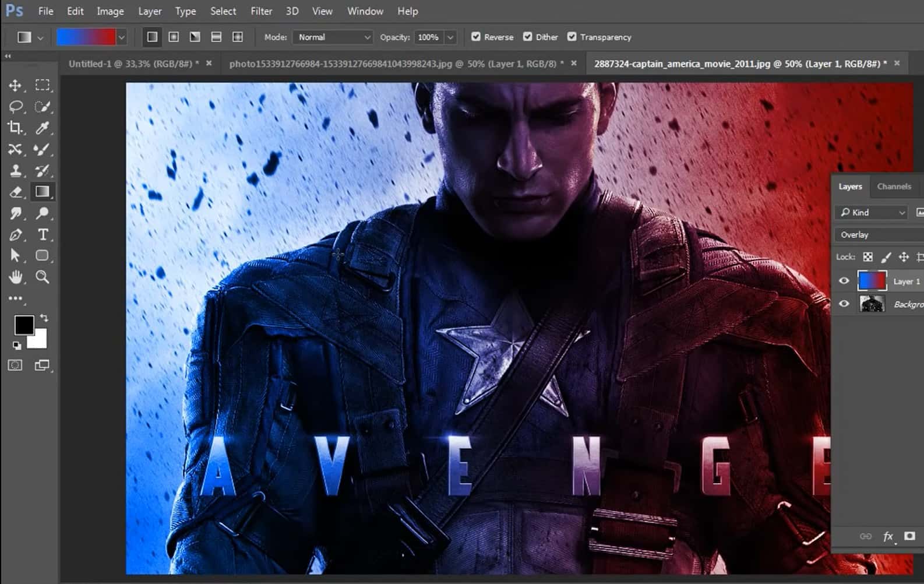Open the Opacity slider dropdown arrow
The height and width of the screenshot is (584, 924).
point(450,37)
